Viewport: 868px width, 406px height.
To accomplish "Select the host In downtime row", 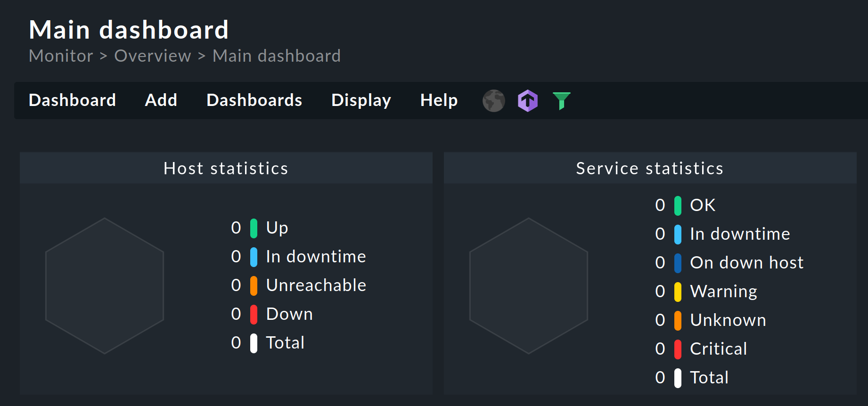I will (298, 257).
